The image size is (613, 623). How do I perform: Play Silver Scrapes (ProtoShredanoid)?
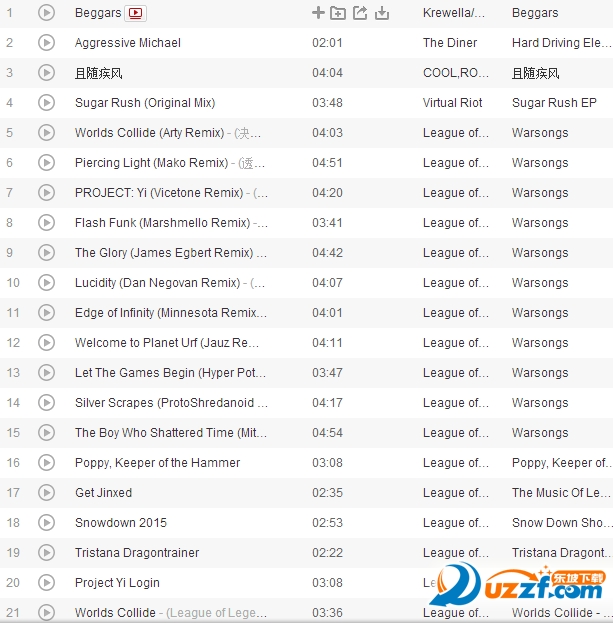[46, 402]
